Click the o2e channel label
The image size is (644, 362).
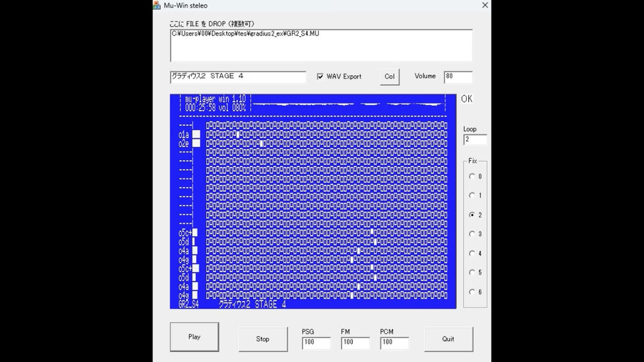184,143
